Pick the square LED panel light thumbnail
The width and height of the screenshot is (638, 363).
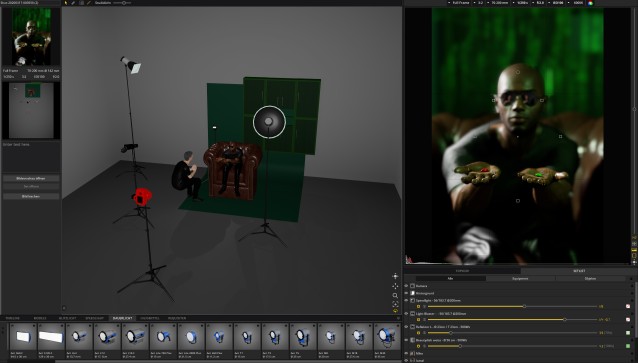coord(23,337)
